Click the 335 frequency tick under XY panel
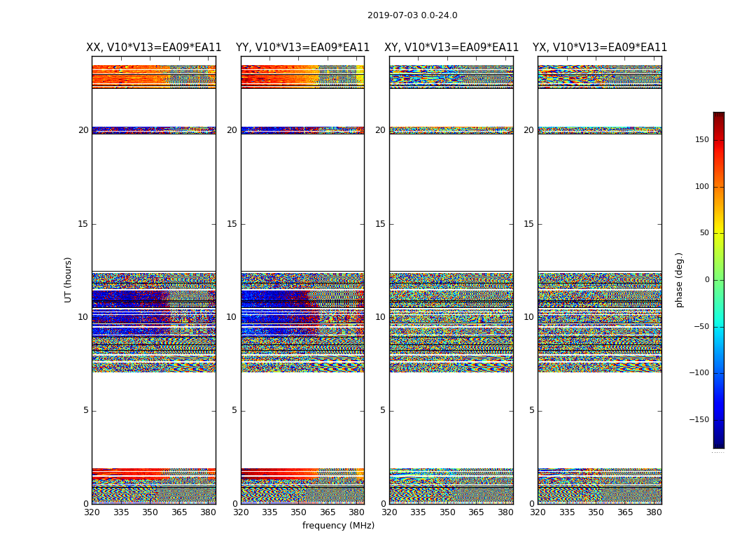Screen dimensions: 735x560 pos(418,512)
